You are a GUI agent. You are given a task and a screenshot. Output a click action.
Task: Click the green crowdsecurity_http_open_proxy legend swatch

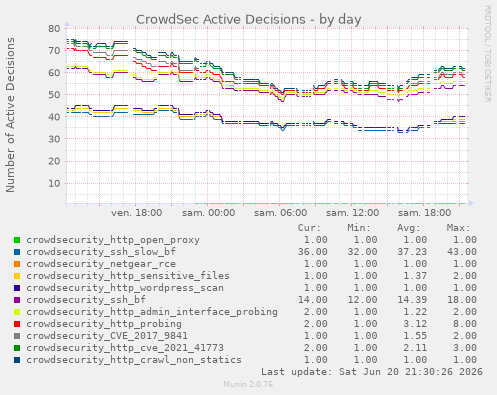(x=17, y=240)
